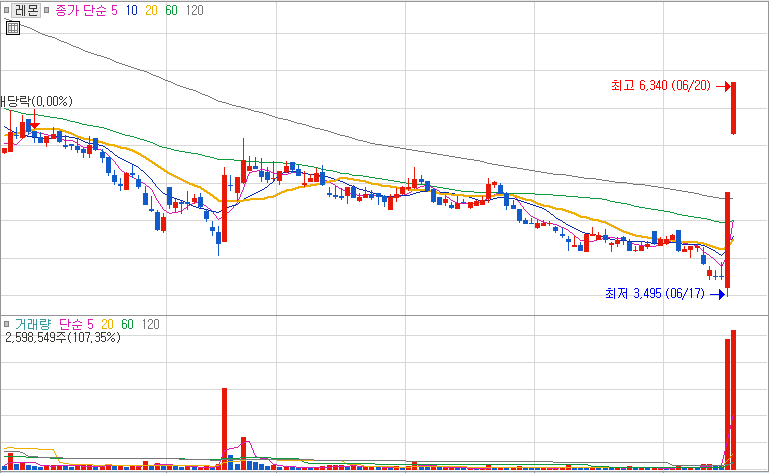Click the 레몬 stock name box
The image size is (769, 473).
pyautogui.click(x=26, y=10)
